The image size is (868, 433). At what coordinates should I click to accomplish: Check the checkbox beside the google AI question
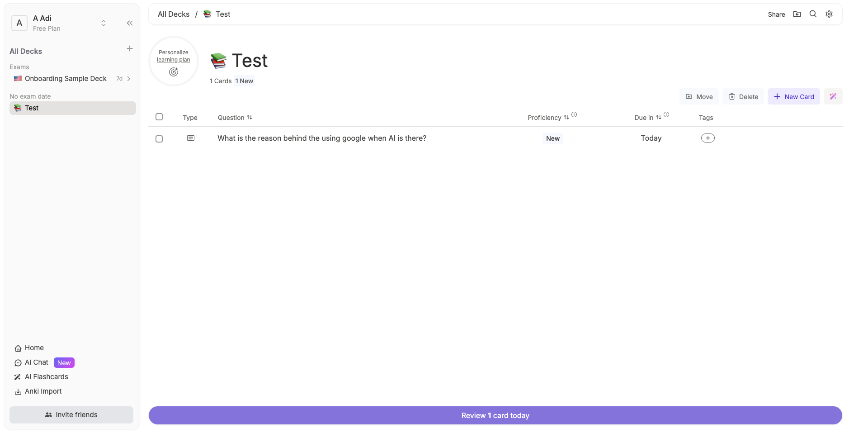159,139
